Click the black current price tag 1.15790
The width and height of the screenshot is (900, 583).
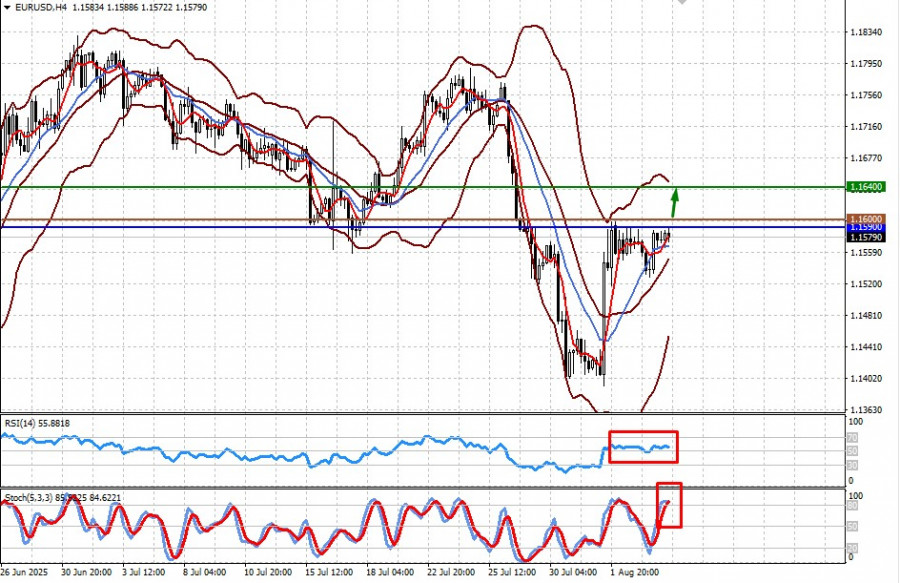[866, 237]
